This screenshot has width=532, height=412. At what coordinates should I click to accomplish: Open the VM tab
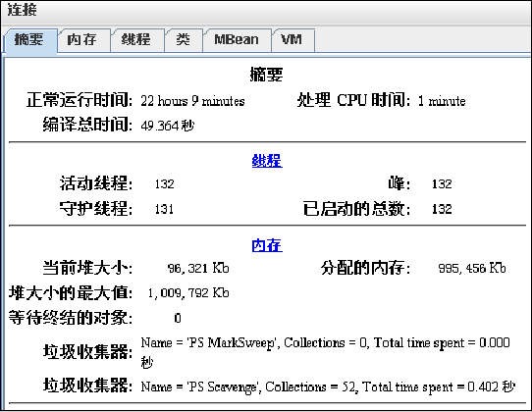click(293, 40)
